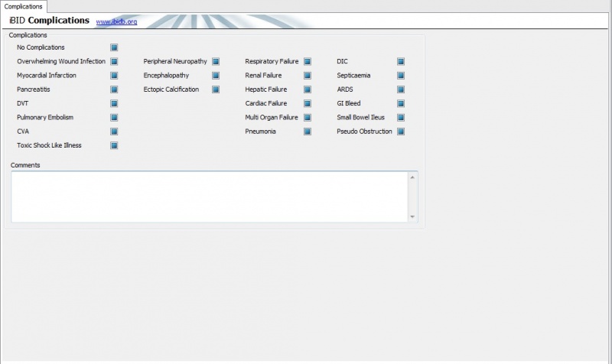Check Multi Organ Failure box
612x364 pixels.
(x=308, y=118)
